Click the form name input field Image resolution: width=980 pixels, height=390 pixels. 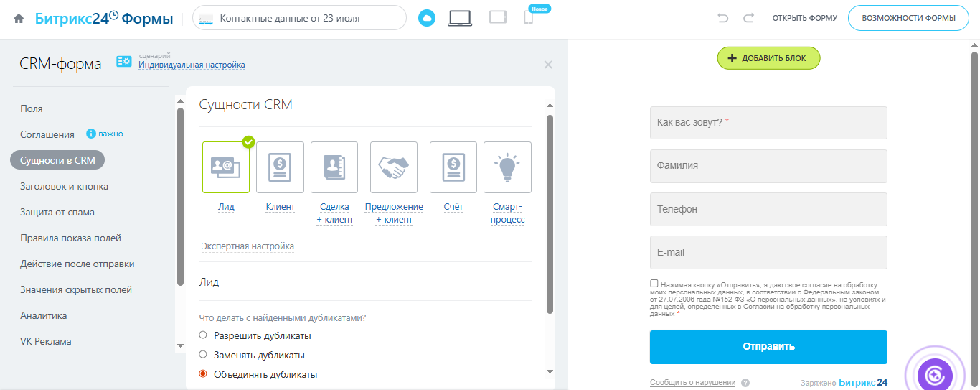click(299, 18)
